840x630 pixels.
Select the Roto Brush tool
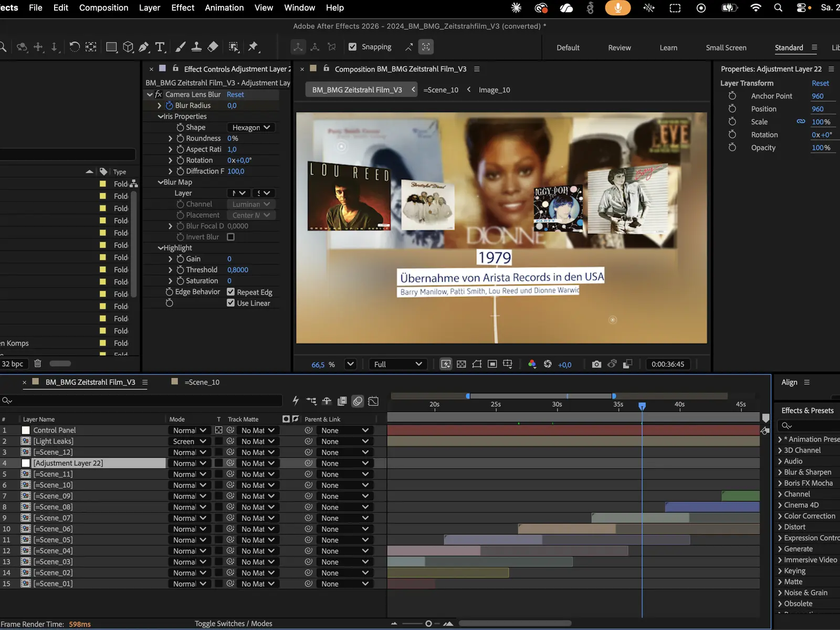234,47
